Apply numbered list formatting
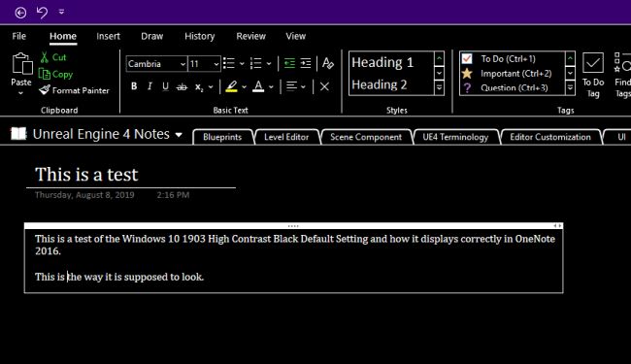Viewport: 631px width, 364px height. pos(256,63)
